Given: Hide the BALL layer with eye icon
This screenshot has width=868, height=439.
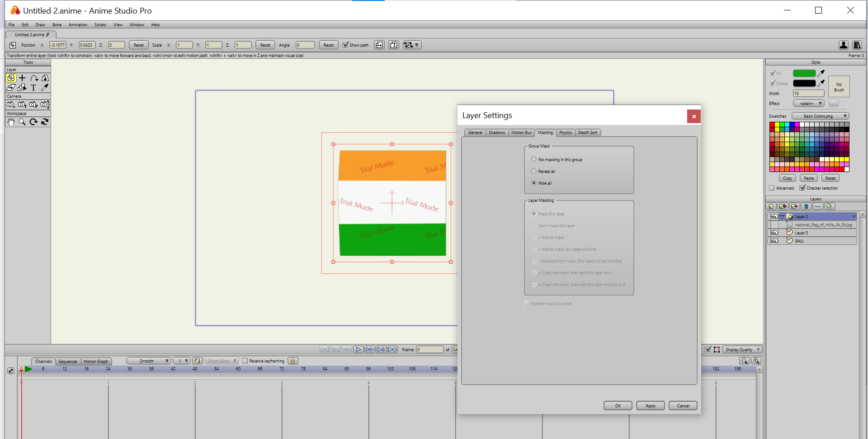Looking at the screenshot, I should 774,241.
